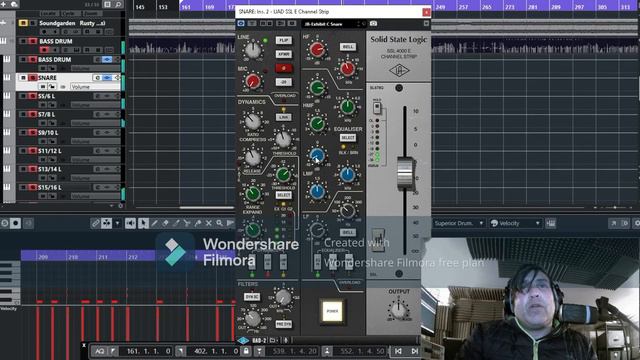Open the Superior Drum dropdown
This screenshot has height=360, width=640.
459,223
